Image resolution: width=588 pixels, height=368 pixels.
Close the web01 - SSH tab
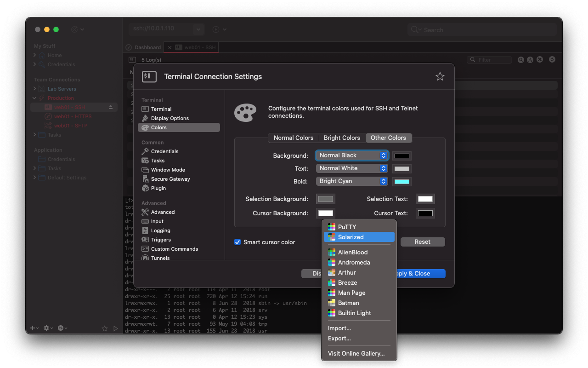pos(170,47)
